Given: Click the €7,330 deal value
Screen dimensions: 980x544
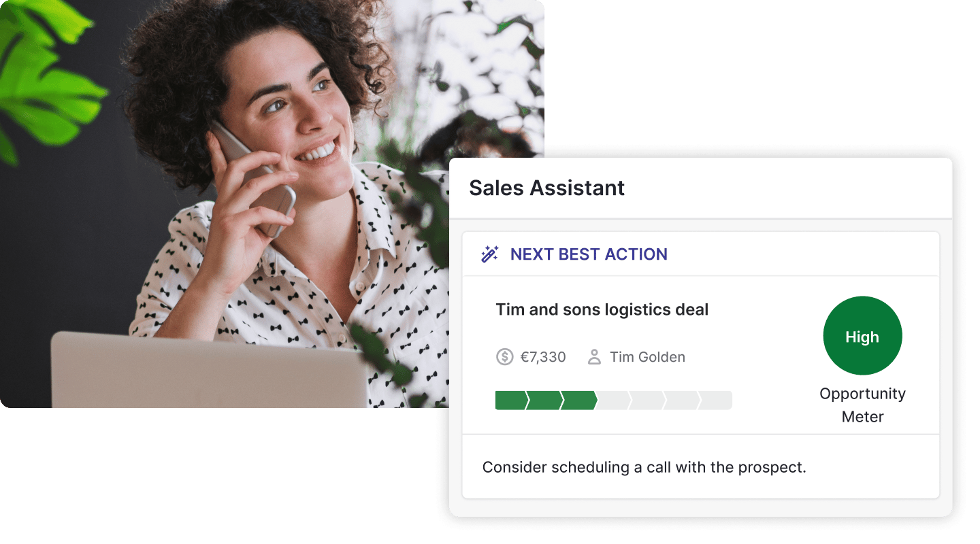Looking at the screenshot, I should point(543,357).
